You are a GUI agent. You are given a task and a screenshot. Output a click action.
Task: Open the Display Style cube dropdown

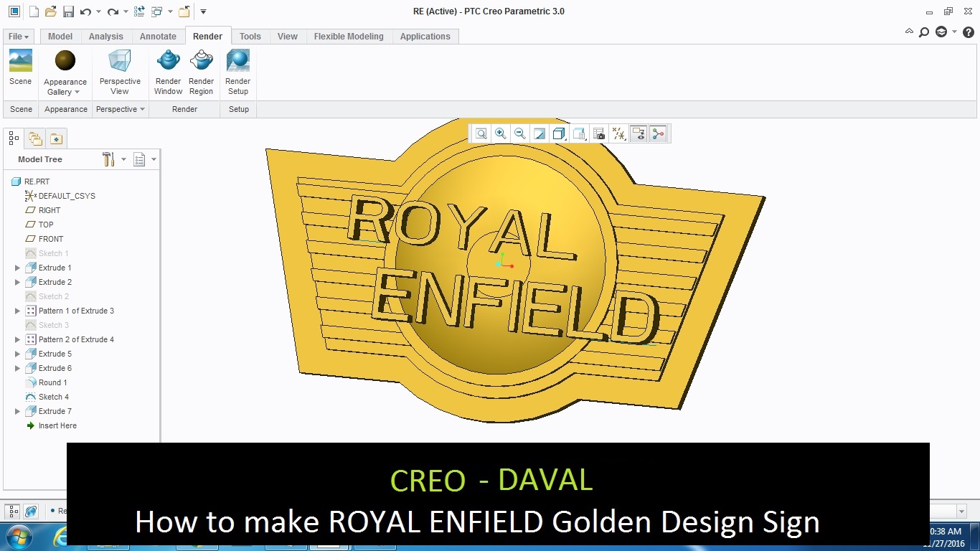click(x=560, y=133)
